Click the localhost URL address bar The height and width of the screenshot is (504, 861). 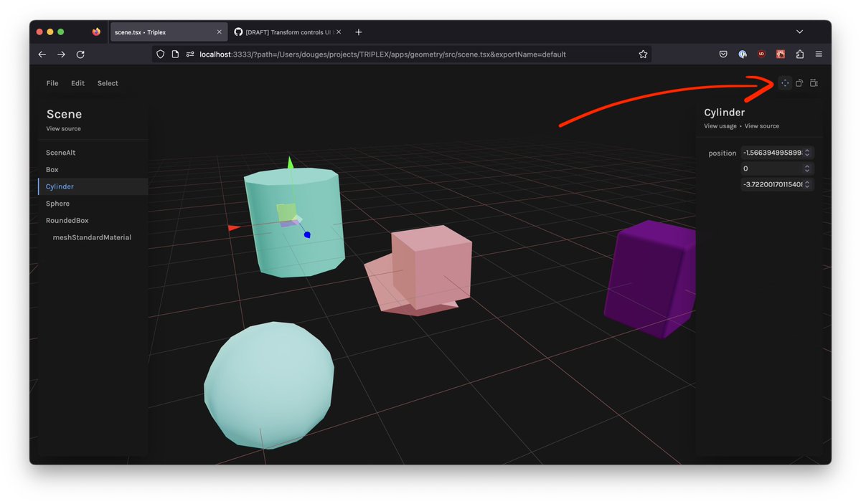[x=402, y=54]
